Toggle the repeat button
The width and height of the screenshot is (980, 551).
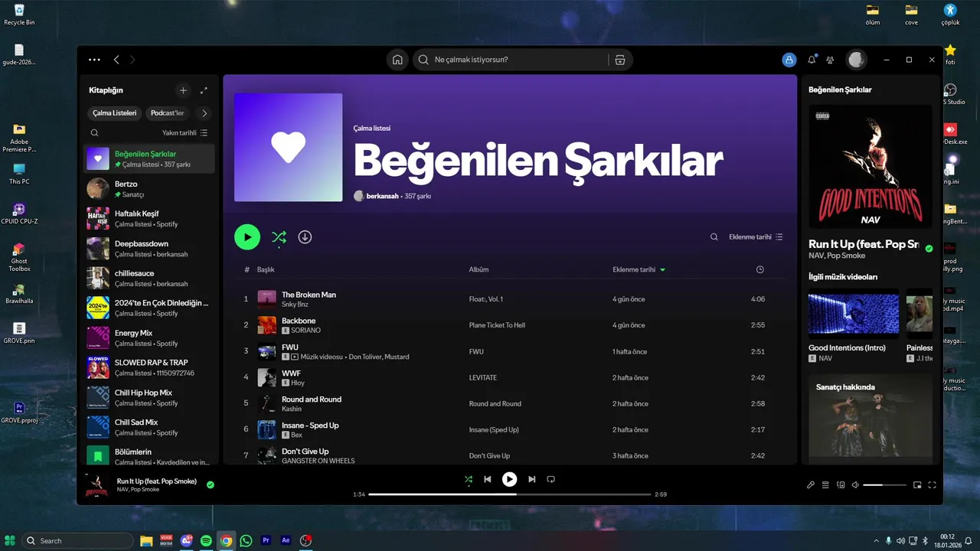pyautogui.click(x=550, y=480)
